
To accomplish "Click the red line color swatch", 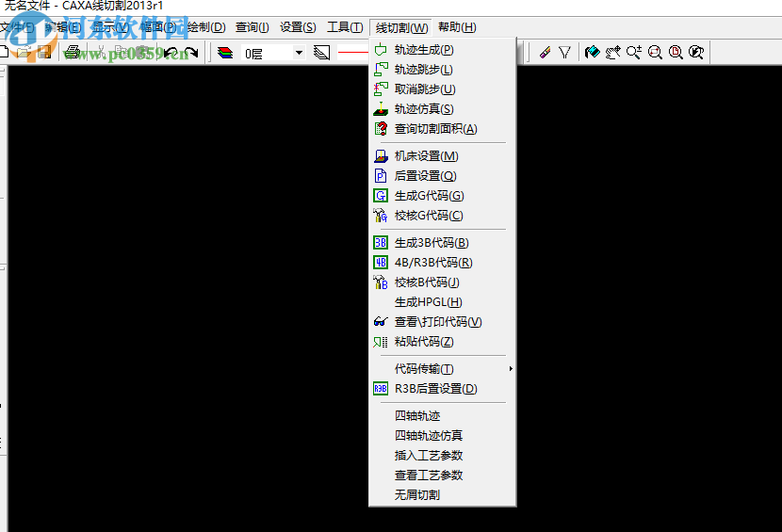I will 353,53.
